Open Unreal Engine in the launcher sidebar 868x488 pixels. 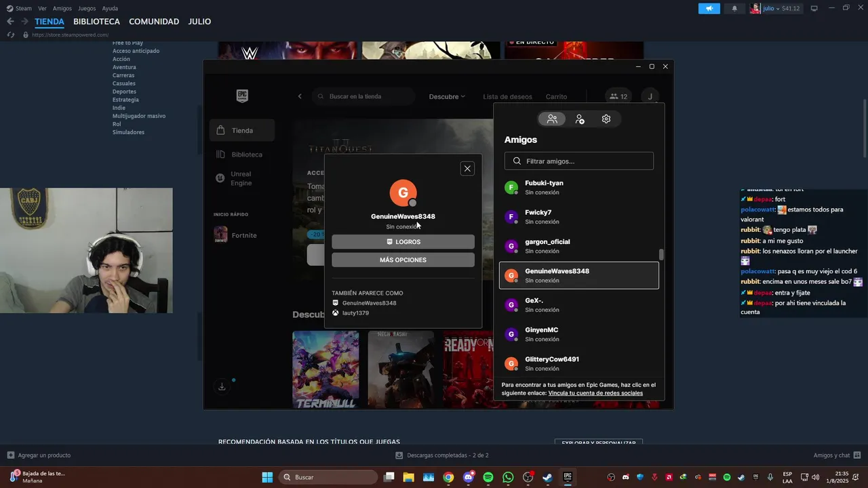242,178
